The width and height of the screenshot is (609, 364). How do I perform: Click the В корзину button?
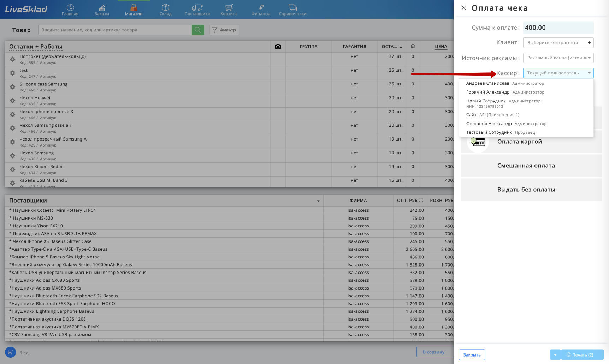pos(435,352)
